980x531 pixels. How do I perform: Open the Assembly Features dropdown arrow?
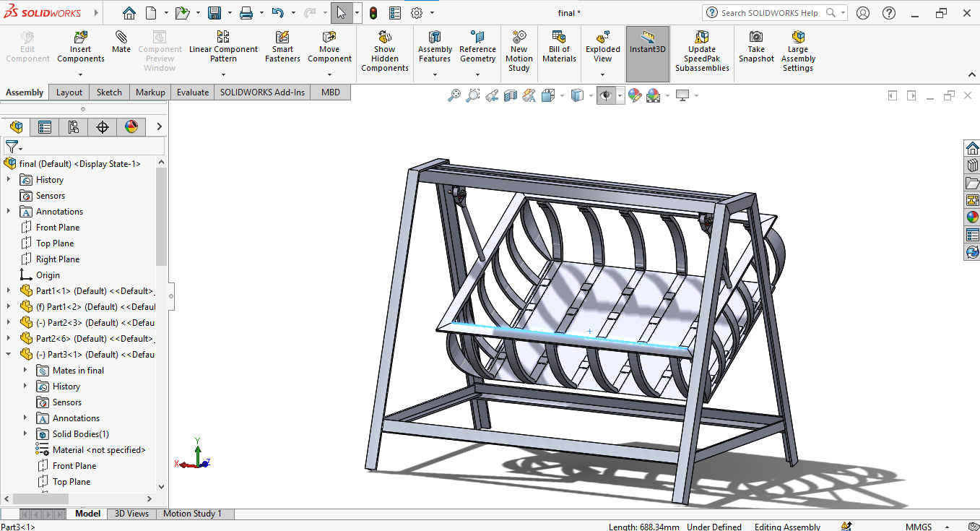435,74
